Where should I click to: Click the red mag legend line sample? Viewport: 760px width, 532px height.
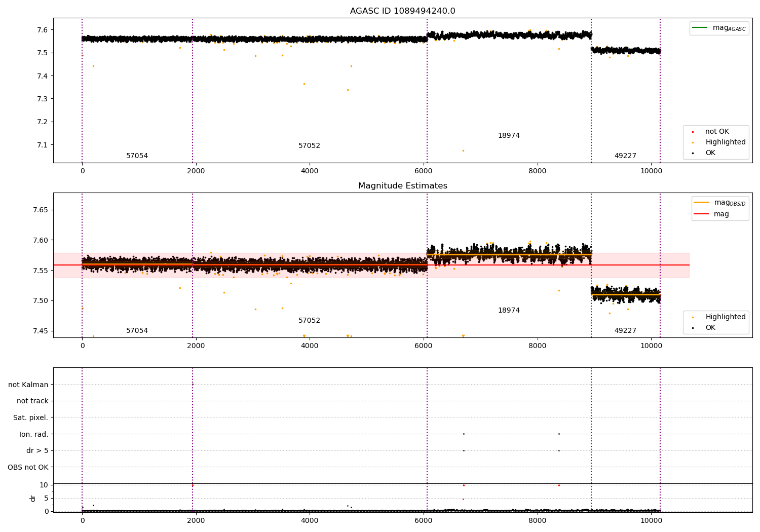tap(702, 214)
